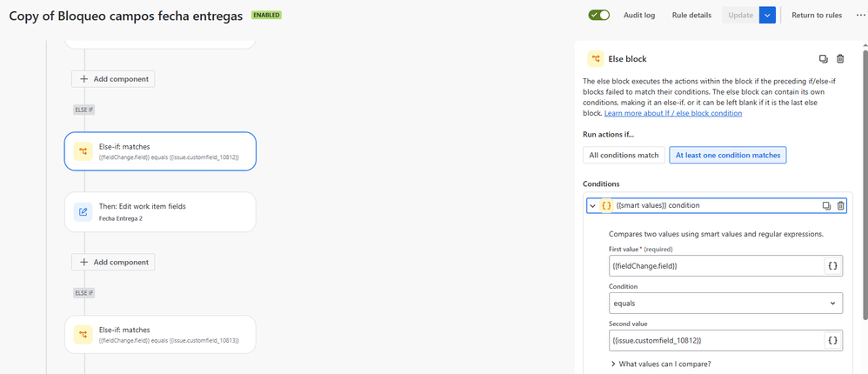
Task: Click the smart values braces icon in condition header
Action: pos(606,205)
